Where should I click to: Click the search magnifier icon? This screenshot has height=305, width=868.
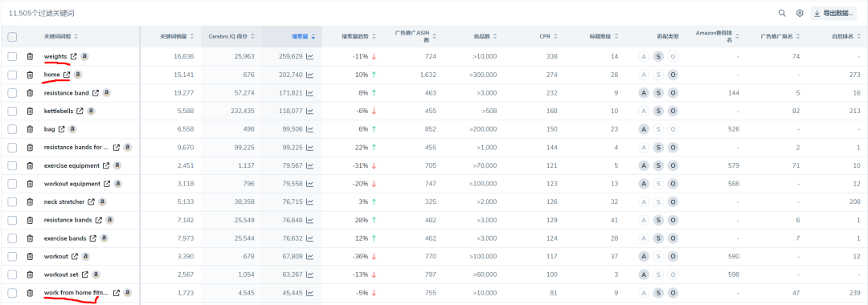click(782, 14)
